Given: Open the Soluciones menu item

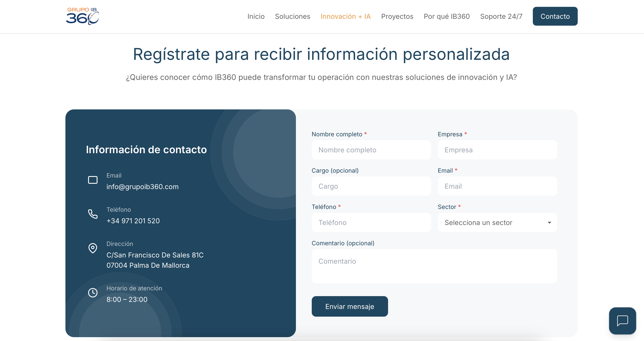Looking at the screenshot, I should (292, 16).
